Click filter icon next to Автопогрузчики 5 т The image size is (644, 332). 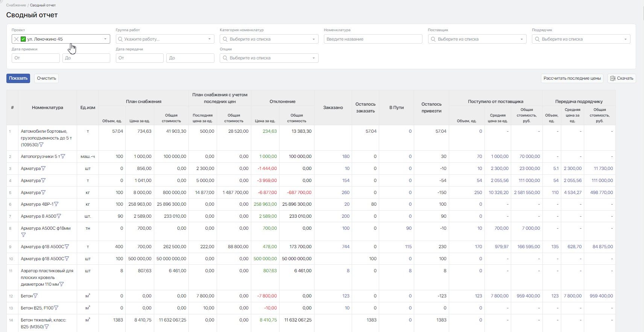[63, 156]
